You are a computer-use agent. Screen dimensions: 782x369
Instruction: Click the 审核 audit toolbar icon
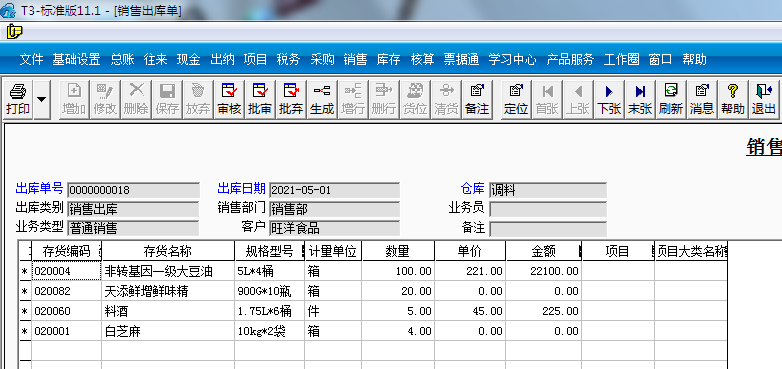tap(229, 99)
